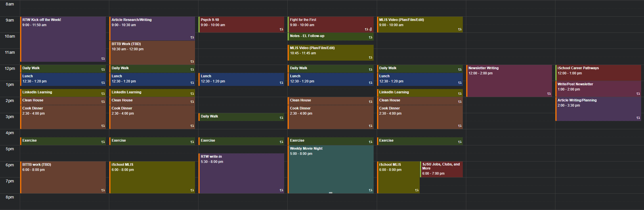
Task: Click recurrence icon on Article Writing/Planning event
Action: pos(638,118)
